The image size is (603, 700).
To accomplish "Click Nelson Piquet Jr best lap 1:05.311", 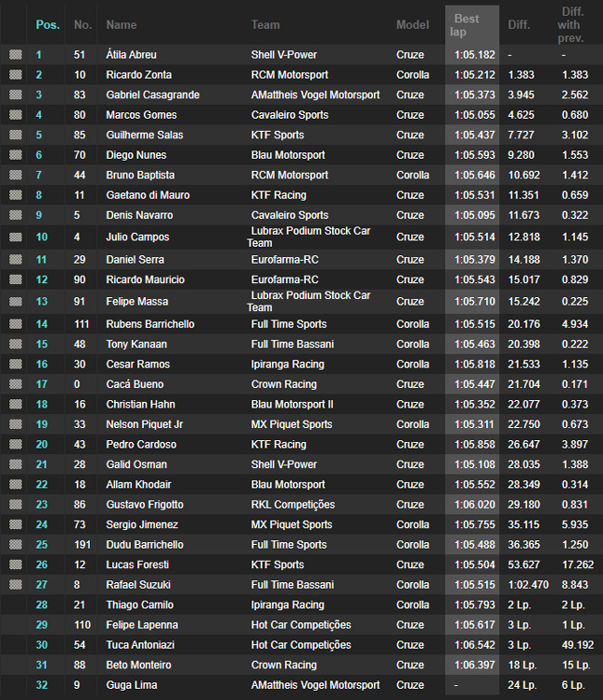I will coord(475,424).
